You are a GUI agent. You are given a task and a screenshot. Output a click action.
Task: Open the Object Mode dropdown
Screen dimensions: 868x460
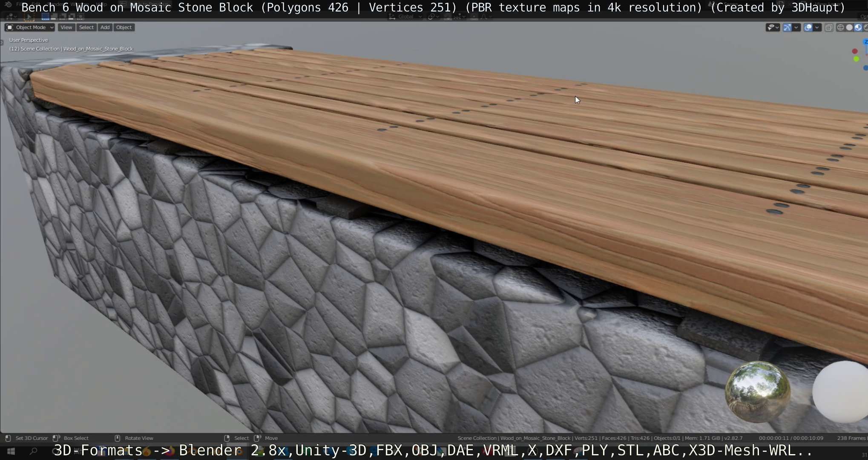pyautogui.click(x=30, y=27)
